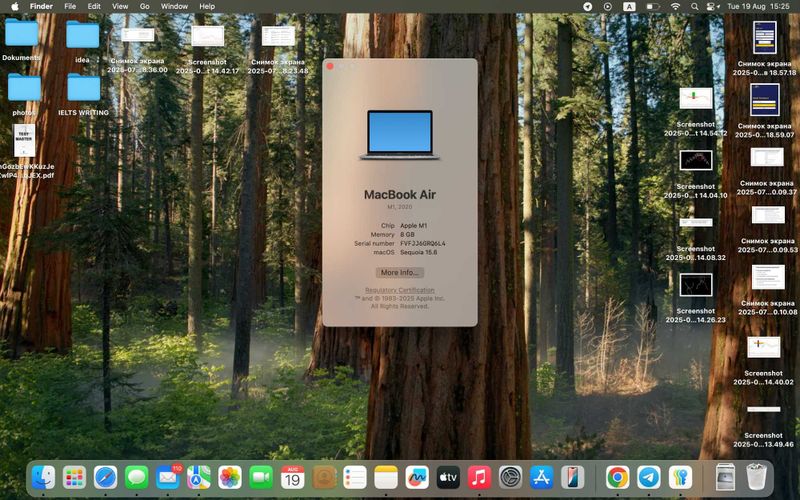Open the Contacts app in the Dock
Screen dimensions: 800x500
point(323,478)
